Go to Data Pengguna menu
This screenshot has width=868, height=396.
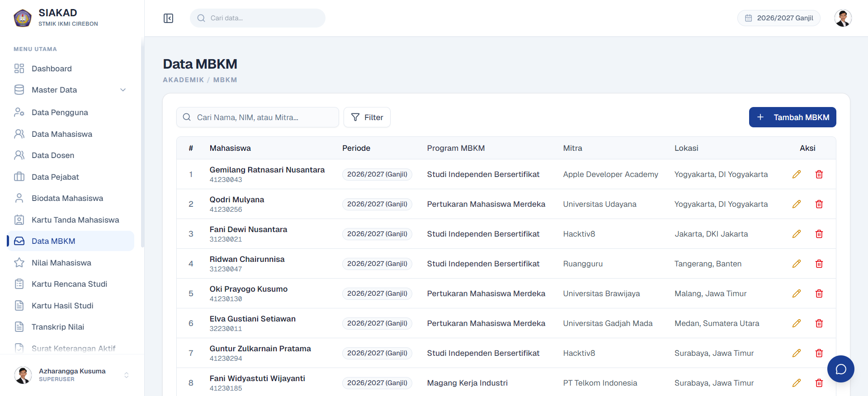[x=71, y=112]
